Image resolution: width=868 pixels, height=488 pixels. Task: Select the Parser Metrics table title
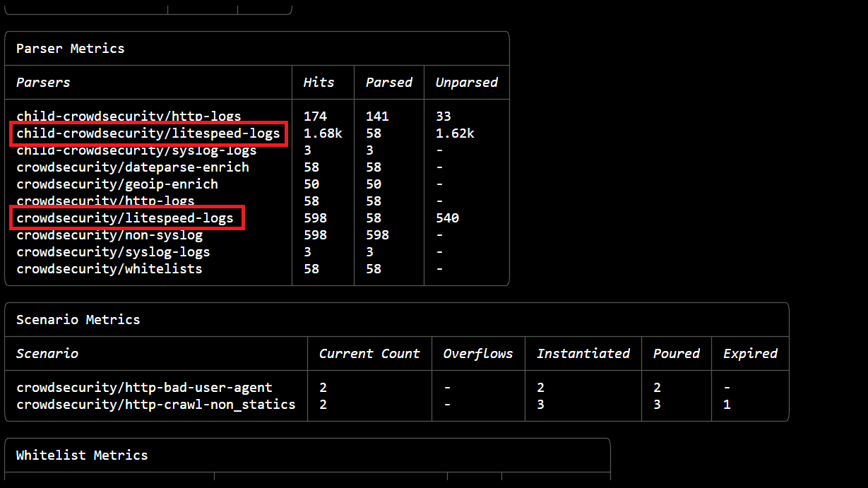tap(70, 49)
